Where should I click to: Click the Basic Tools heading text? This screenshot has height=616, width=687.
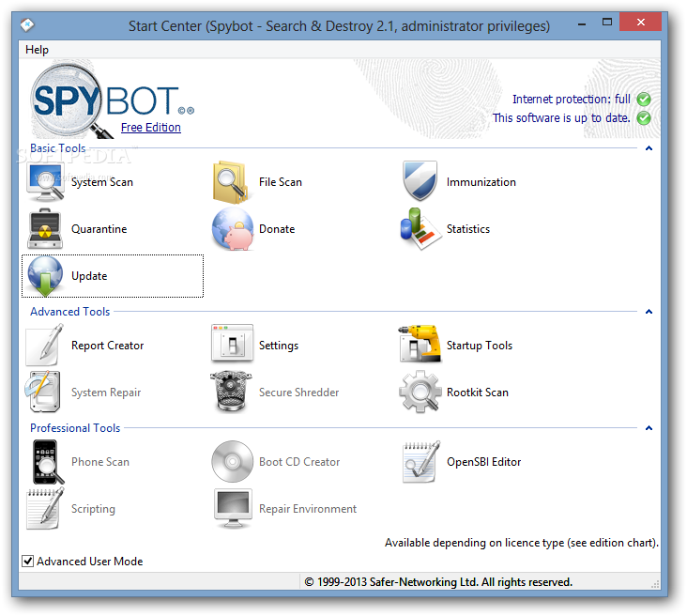[58, 148]
